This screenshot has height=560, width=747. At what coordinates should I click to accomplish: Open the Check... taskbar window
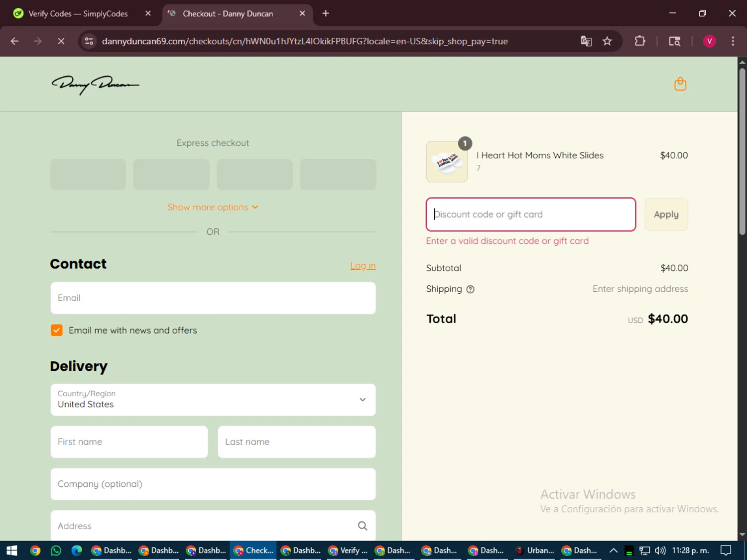(253, 551)
